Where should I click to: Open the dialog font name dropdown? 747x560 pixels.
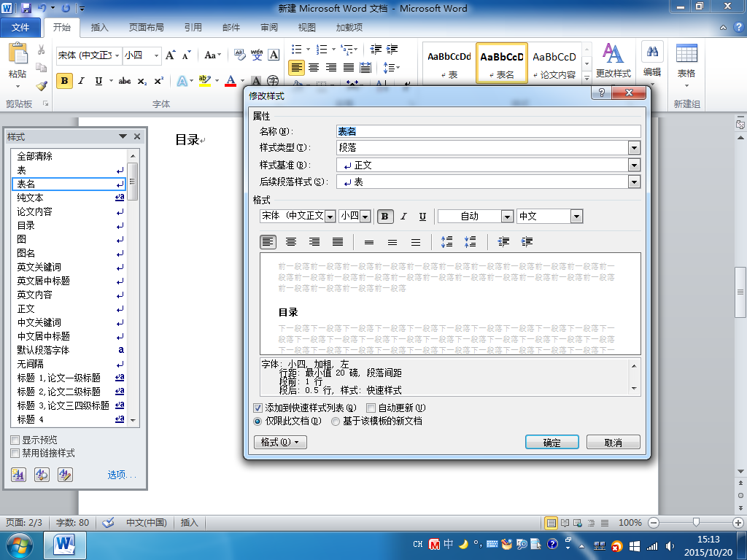(330, 217)
